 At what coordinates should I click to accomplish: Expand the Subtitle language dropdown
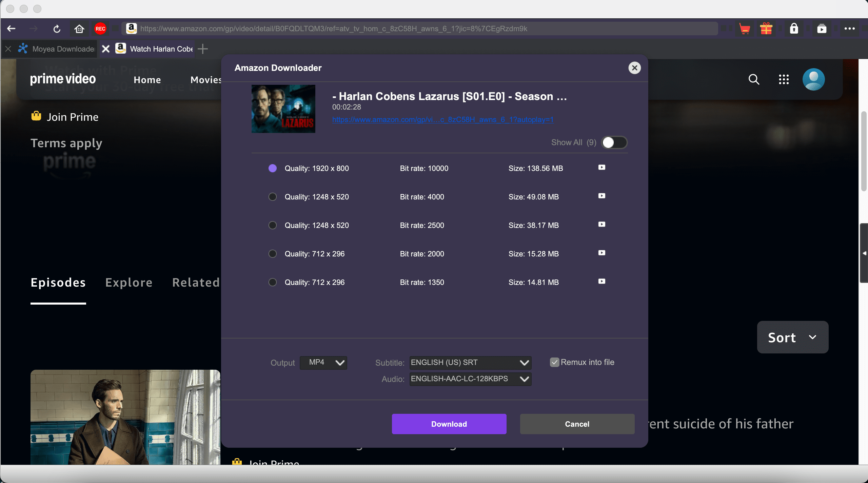coord(470,363)
